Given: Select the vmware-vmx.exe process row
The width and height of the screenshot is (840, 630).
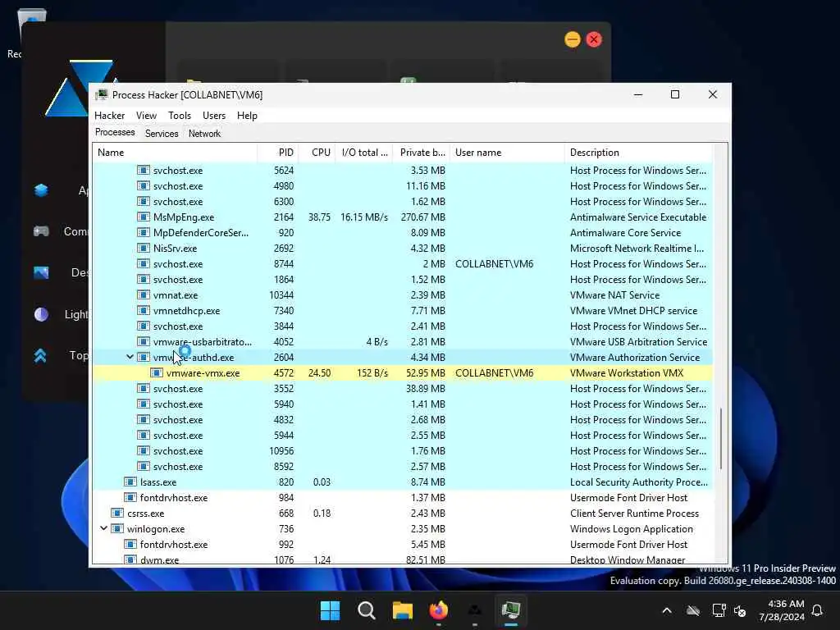Looking at the screenshot, I should (x=402, y=373).
